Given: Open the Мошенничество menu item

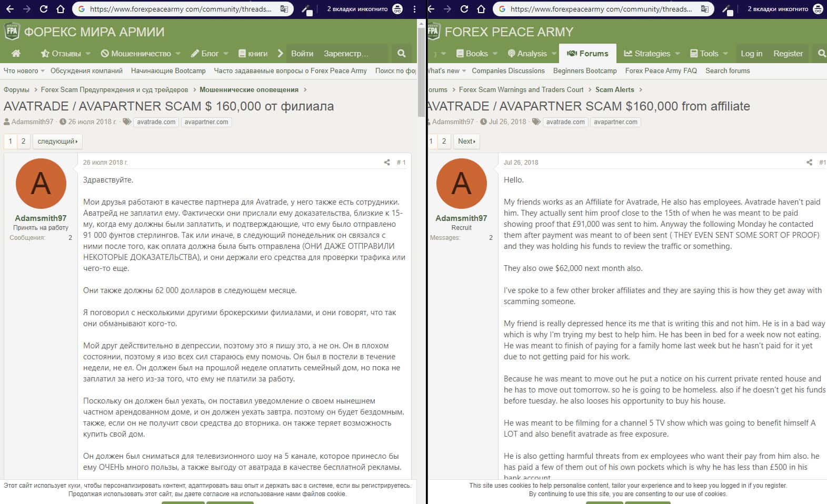Looking at the screenshot, I should (136, 54).
